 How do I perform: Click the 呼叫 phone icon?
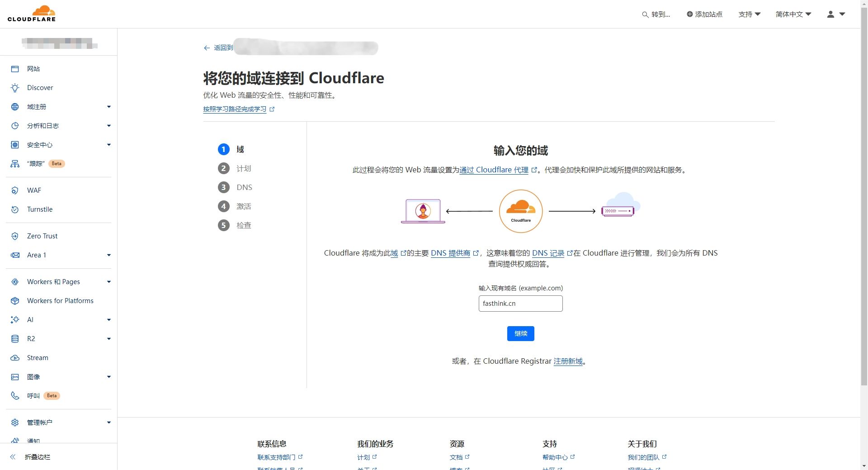click(15, 396)
